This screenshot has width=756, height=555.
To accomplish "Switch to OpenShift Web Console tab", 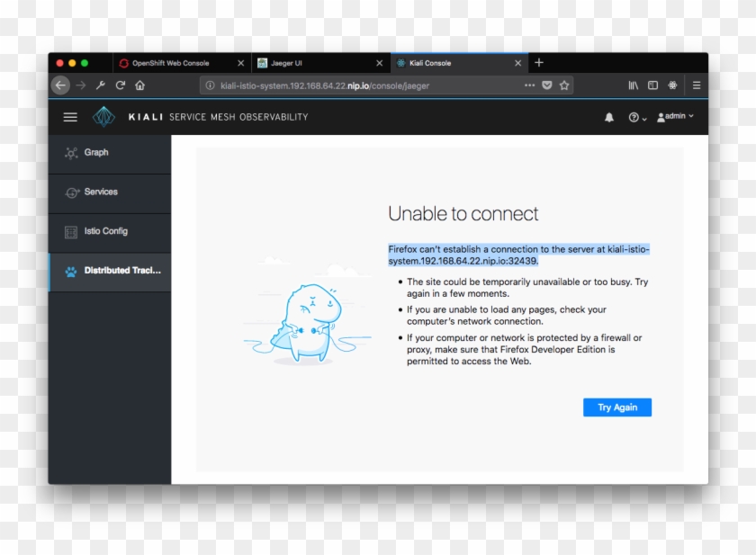I will [170, 63].
